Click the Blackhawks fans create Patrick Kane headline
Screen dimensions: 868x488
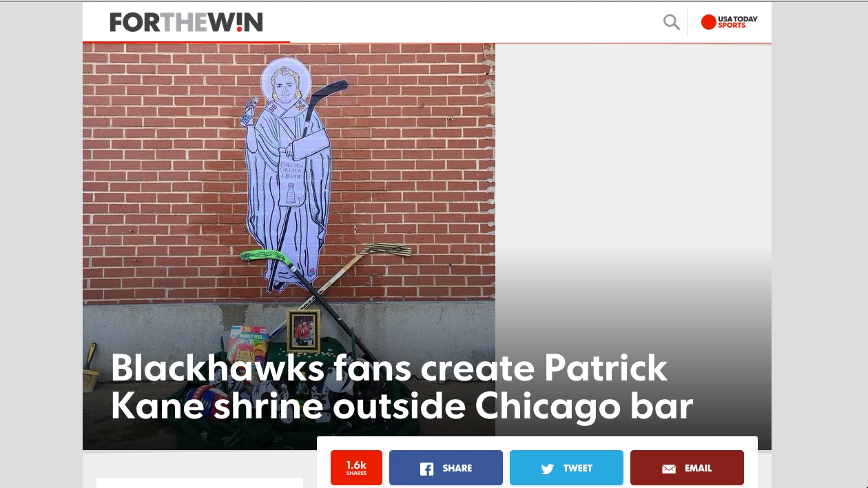tap(402, 387)
